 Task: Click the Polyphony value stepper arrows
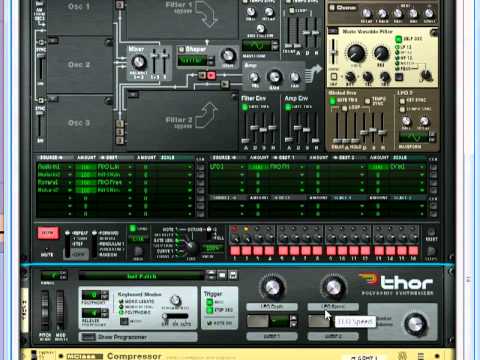tap(105, 295)
